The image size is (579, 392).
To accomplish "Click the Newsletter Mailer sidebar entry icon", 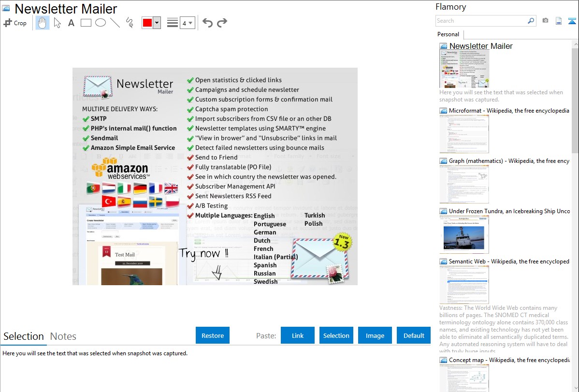I will [443, 46].
